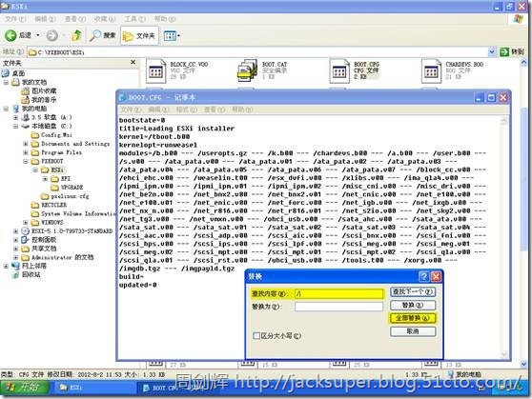Click the Find what input field
This screenshot has height=399, width=532.
click(339, 293)
